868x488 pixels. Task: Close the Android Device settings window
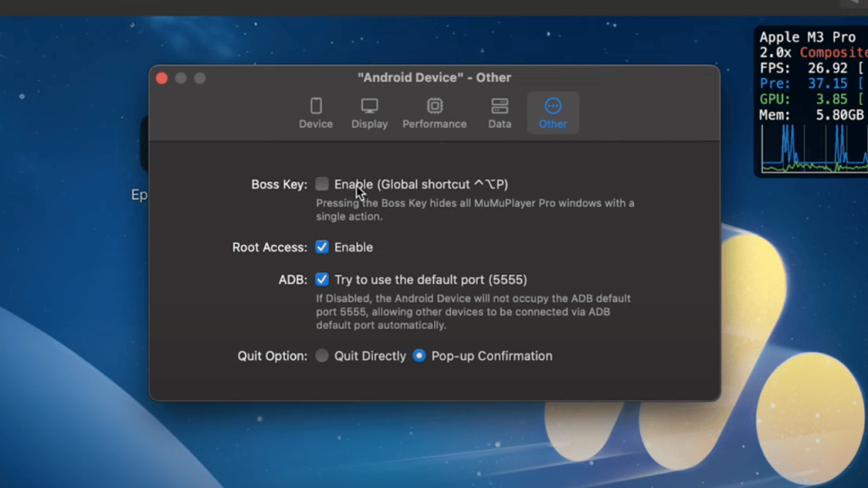coord(162,78)
